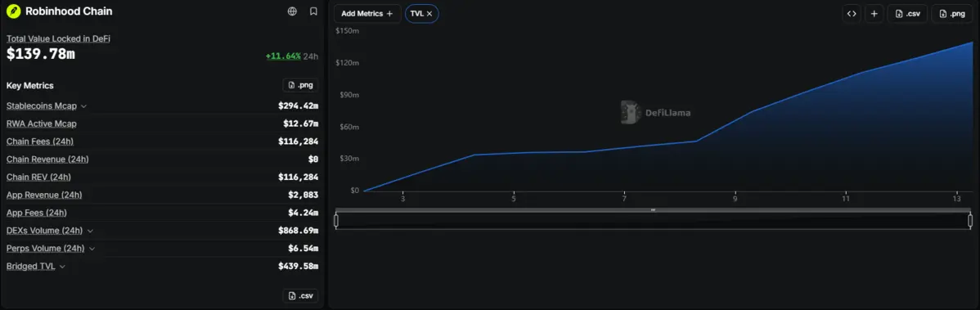
Task: Click the plus icon beside embed button
Action: (874, 13)
